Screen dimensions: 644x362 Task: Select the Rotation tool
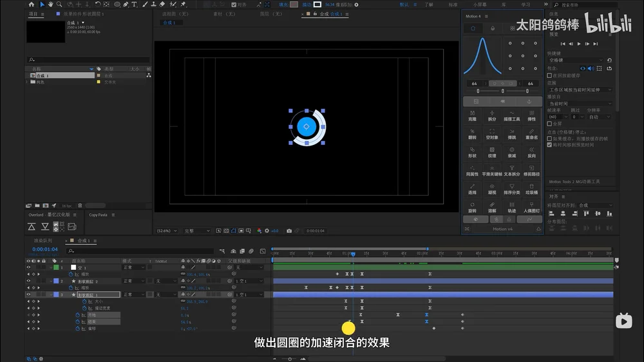point(98,5)
